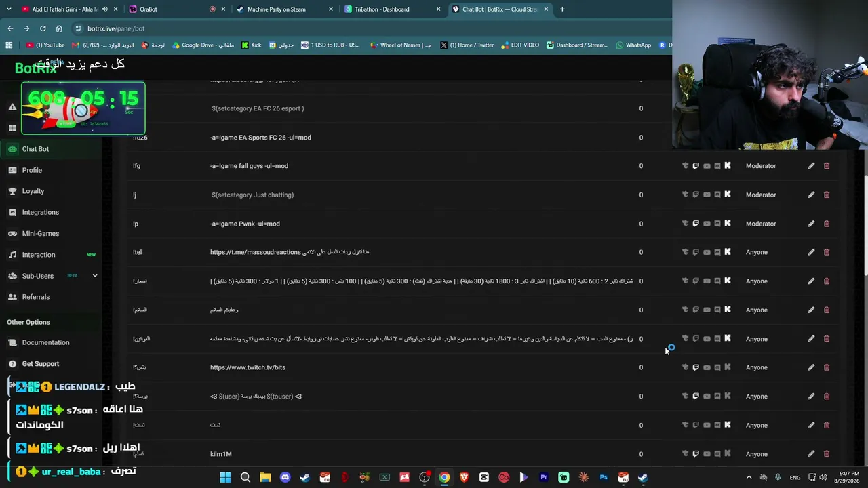Toggle Kick platform for the !fg command

point(728,165)
